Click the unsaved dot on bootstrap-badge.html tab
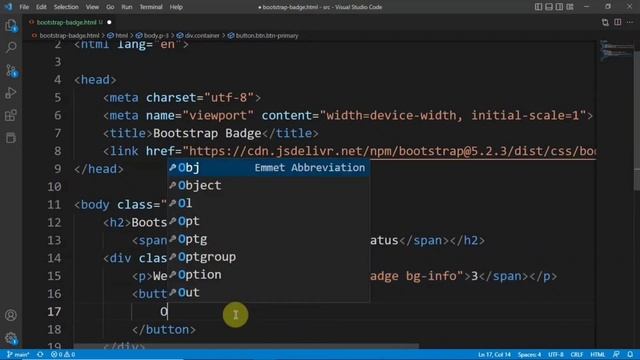The height and width of the screenshot is (360, 640). pyautogui.click(x=109, y=22)
